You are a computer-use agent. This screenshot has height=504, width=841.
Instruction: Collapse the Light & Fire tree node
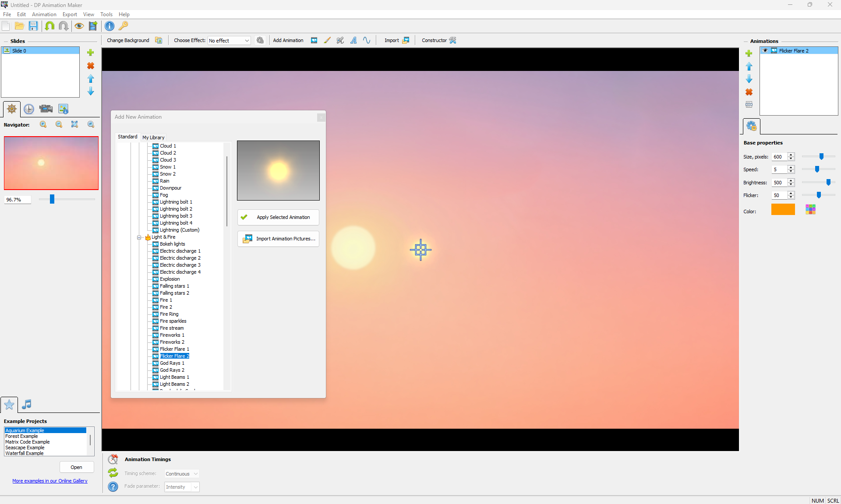(139, 237)
